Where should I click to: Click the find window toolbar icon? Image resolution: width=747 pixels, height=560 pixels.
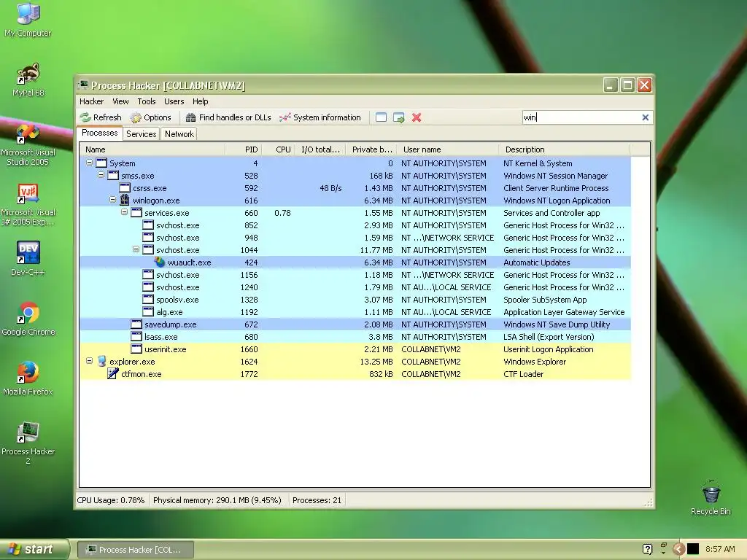pyautogui.click(x=381, y=117)
